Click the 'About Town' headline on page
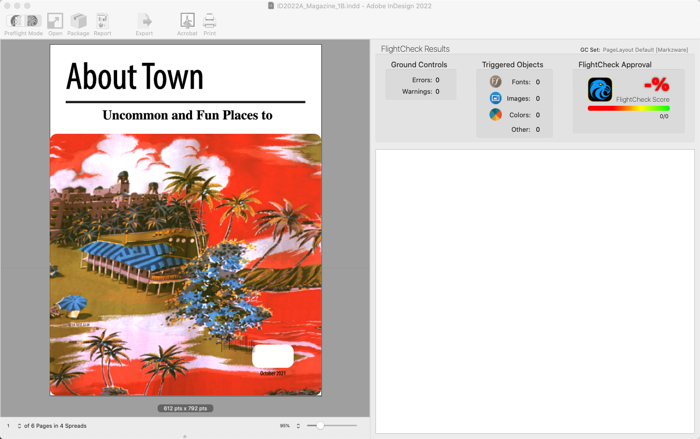Image resolution: width=700 pixels, height=439 pixels. click(x=134, y=77)
